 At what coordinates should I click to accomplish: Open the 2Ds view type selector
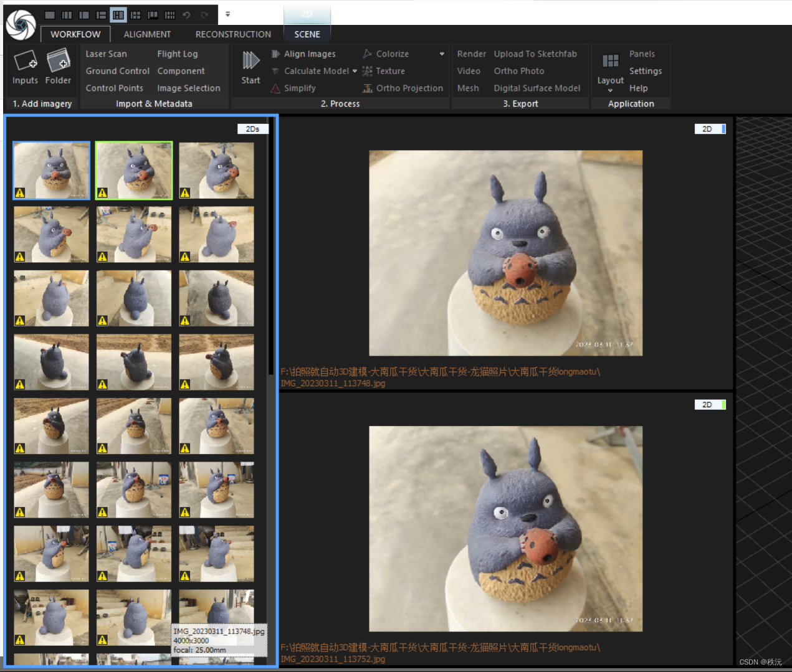pyautogui.click(x=252, y=129)
